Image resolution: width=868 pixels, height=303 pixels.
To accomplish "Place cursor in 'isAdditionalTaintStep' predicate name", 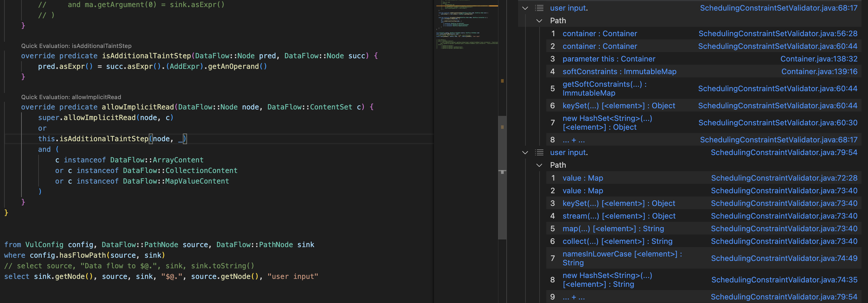I will 146,56.
